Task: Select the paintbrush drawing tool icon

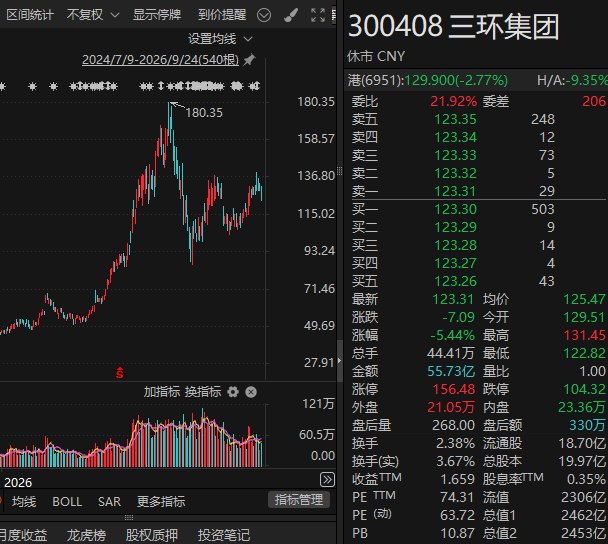Action: pos(291,15)
